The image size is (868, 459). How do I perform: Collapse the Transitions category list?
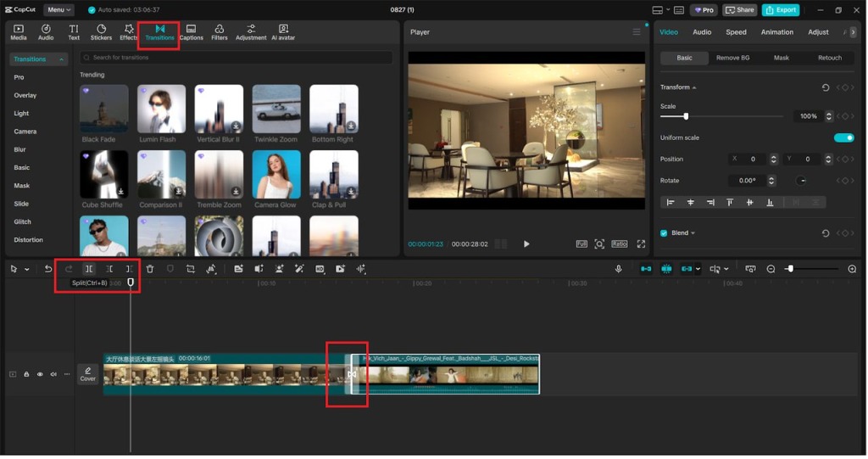61,59
